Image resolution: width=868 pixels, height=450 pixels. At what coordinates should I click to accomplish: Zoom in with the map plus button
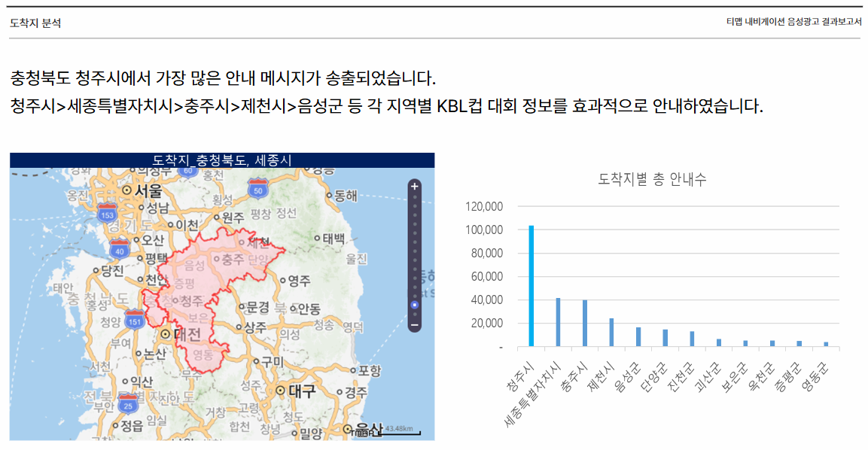(415, 187)
